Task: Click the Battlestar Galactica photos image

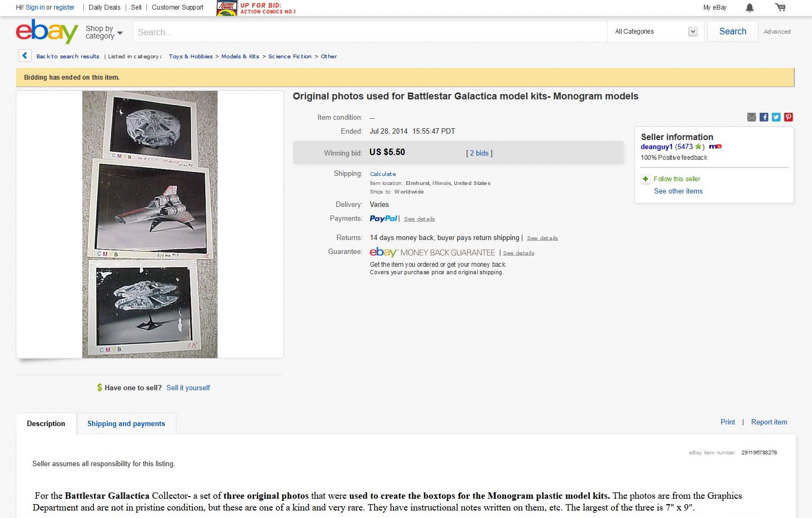Action: (150, 225)
